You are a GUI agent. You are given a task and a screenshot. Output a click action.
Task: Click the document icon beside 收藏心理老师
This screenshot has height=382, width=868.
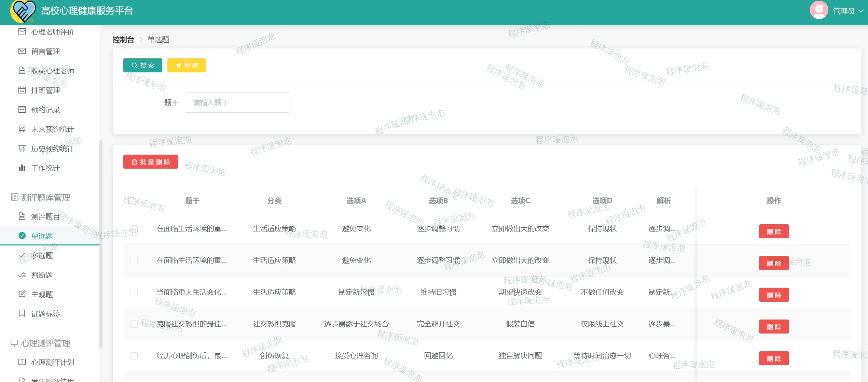[22, 71]
